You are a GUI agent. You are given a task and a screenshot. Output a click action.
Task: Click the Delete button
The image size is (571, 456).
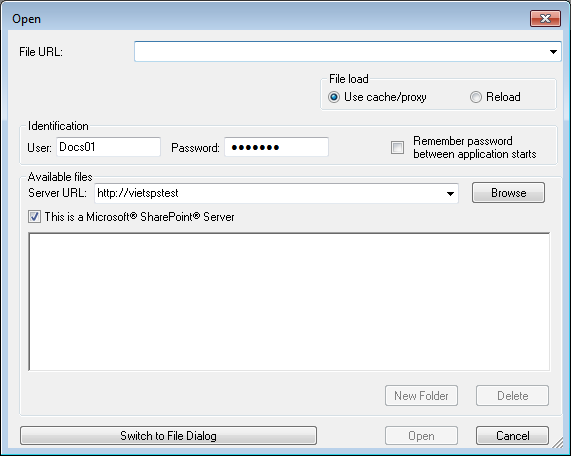(x=512, y=396)
